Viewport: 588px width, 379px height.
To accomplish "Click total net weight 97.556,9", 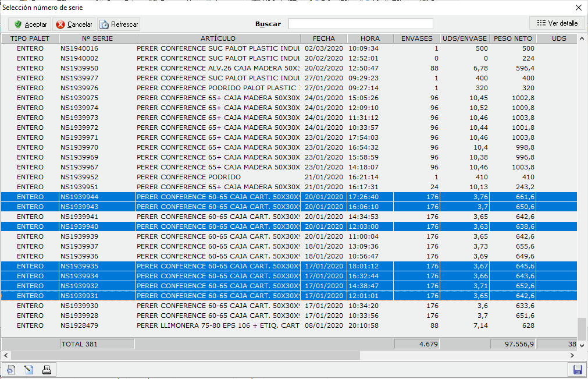I will point(513,344).
